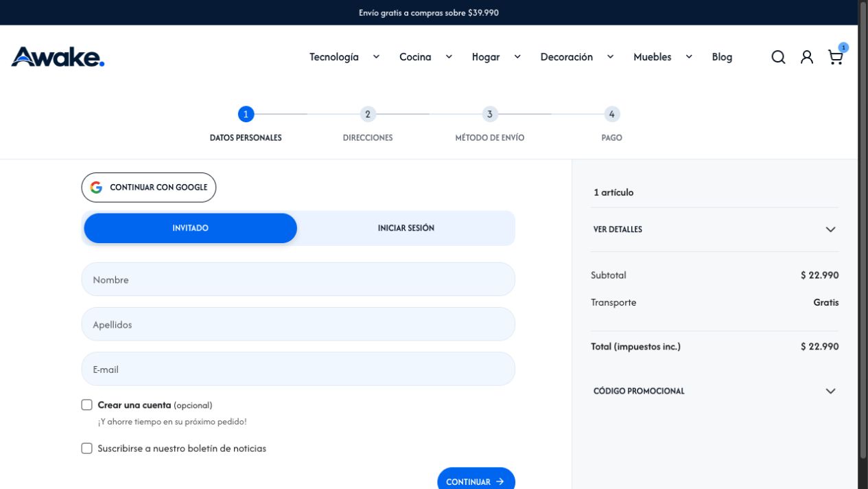Go to step 2 circle
The image size is (868, 489).
click(368, 114)
